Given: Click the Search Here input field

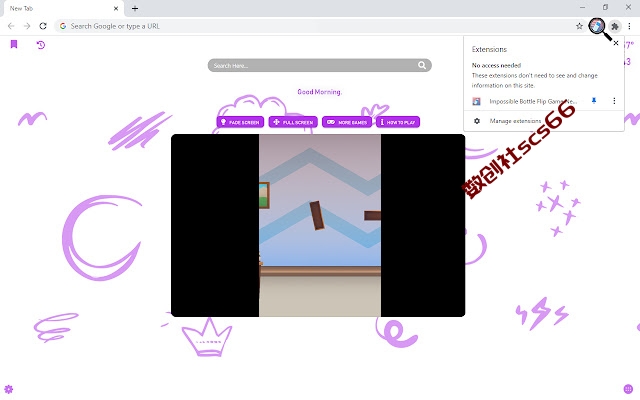Looking at the screenshot, I should click(319, 65).
